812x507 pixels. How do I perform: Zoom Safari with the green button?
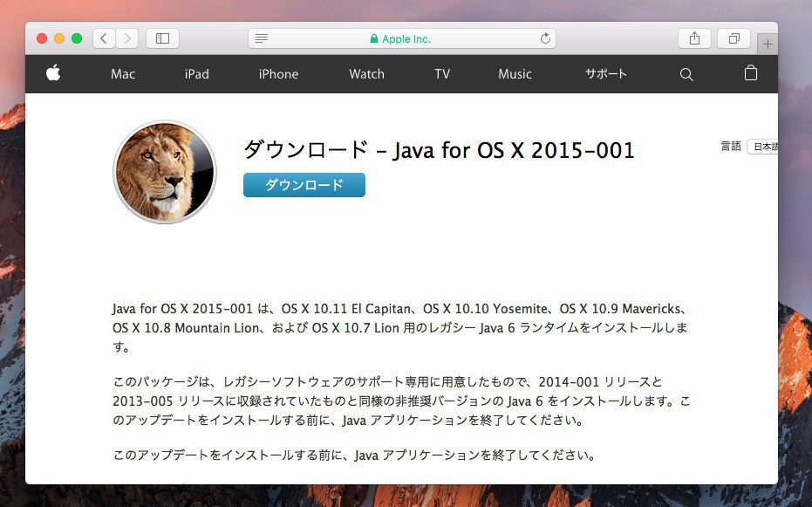point(77,38)
